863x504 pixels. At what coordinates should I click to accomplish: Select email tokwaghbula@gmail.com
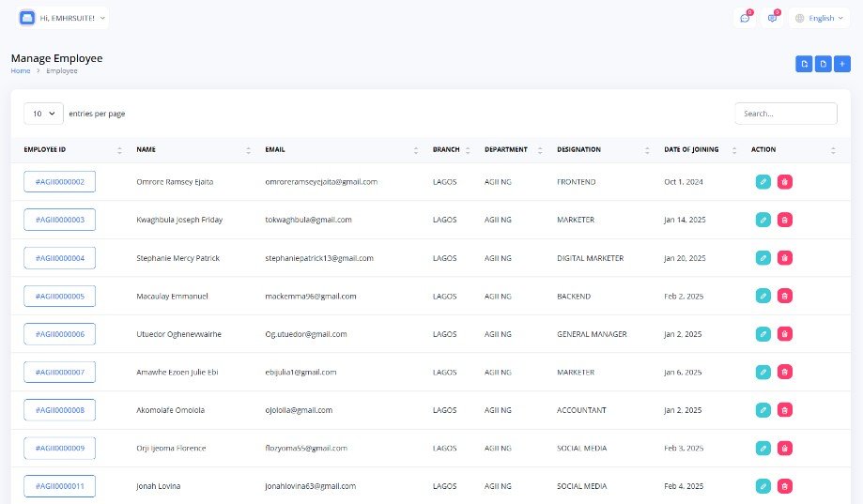pyautogui.click(x=308, y=220)
